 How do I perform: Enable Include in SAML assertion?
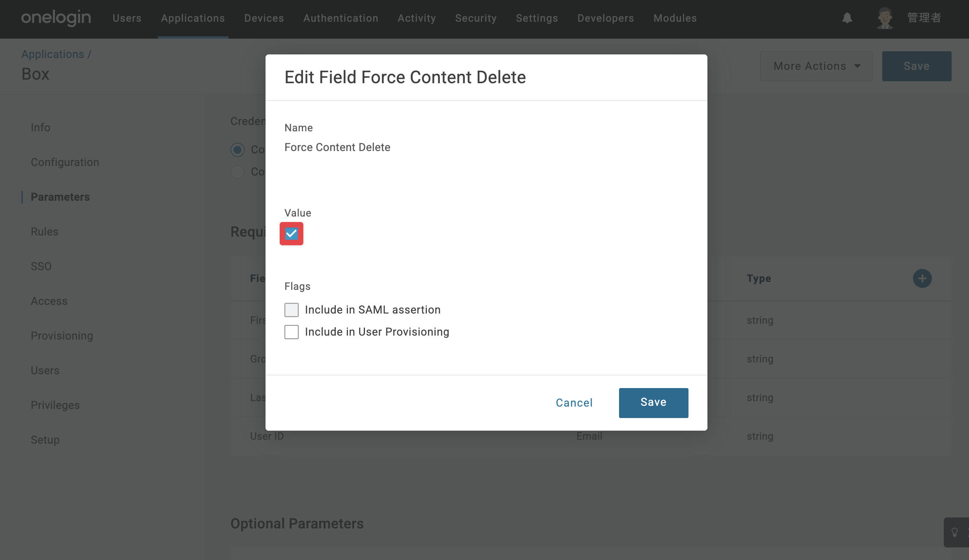click(x=292, y=310)
